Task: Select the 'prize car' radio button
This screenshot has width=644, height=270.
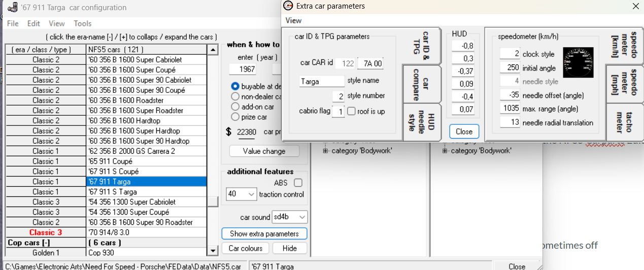Action: 235,117
